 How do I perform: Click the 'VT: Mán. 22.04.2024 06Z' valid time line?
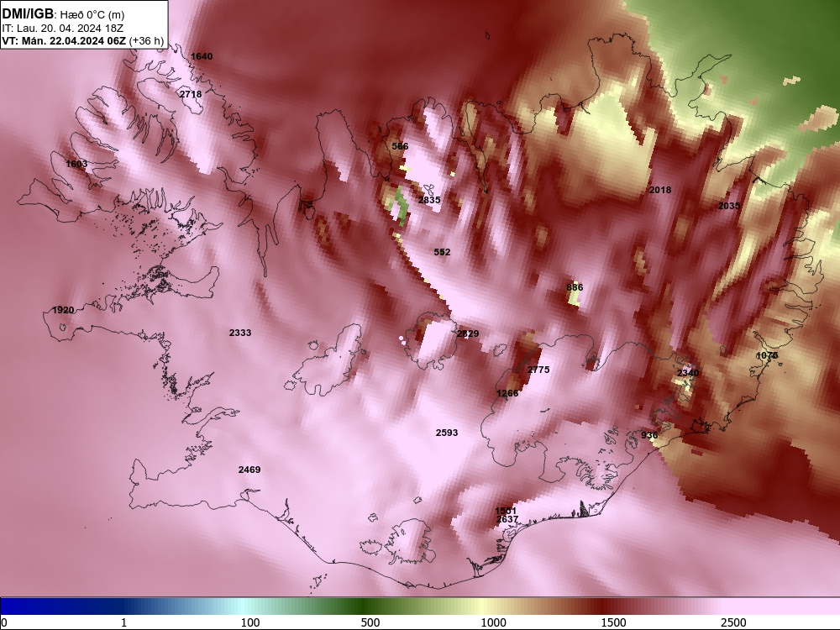coord(64,40)
